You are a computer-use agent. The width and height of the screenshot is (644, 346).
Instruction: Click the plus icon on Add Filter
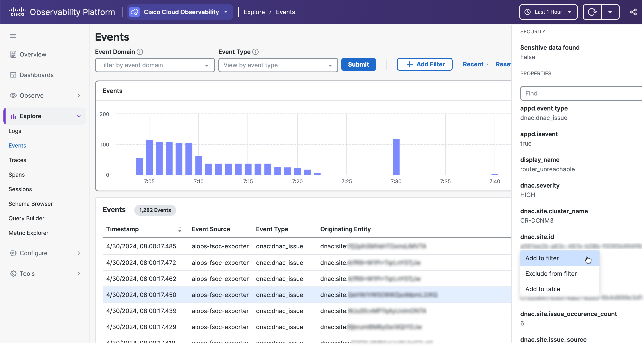click(409, 64)
